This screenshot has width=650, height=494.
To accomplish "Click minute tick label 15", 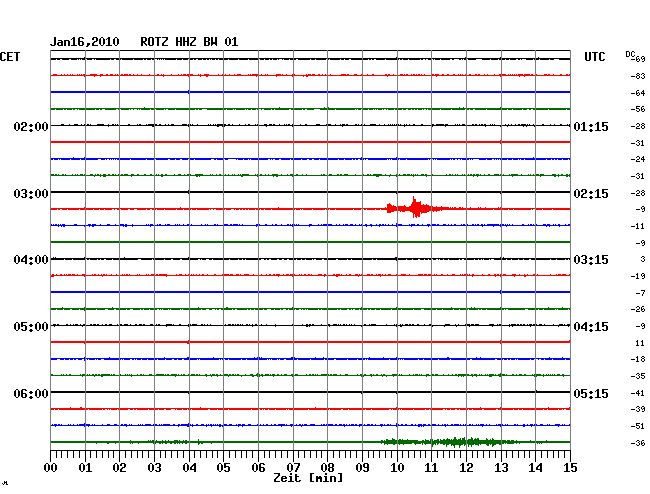I will pos(570,468).
